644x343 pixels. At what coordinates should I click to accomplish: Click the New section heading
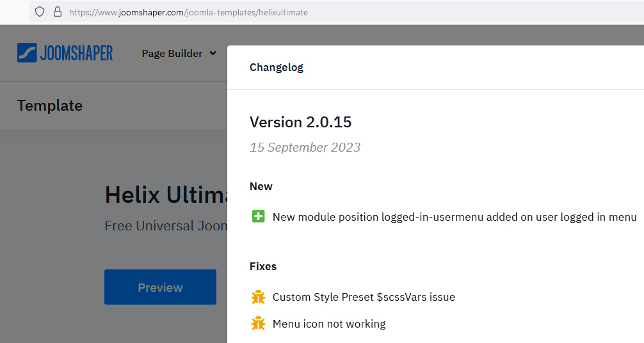[x=261, y=186]
